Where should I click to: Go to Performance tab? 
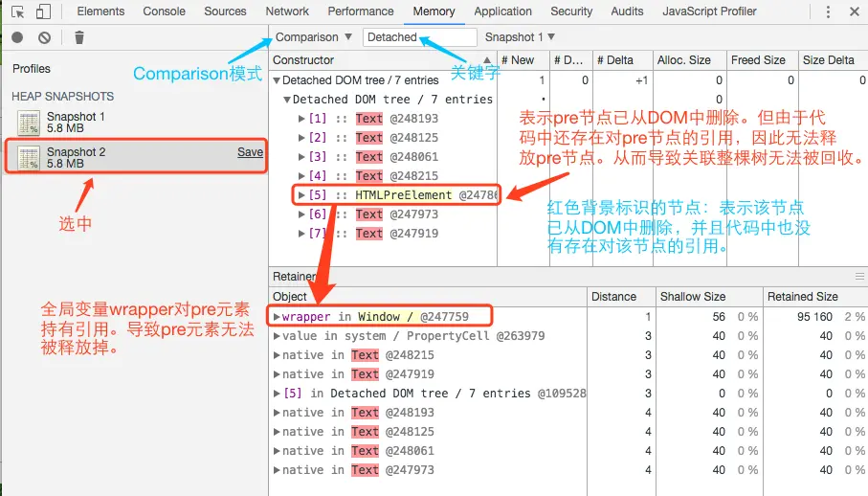361,11
